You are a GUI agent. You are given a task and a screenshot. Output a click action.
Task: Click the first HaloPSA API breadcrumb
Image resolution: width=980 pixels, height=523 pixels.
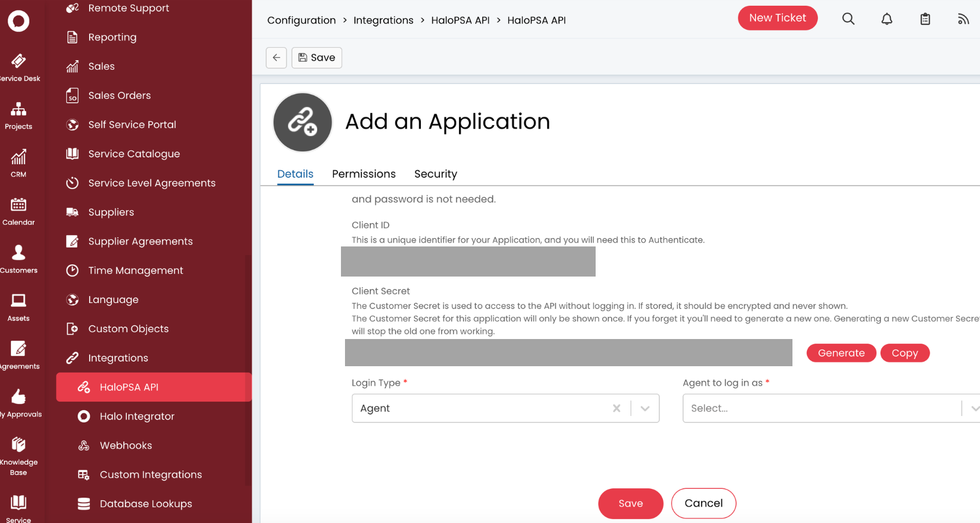coord(460,20)
